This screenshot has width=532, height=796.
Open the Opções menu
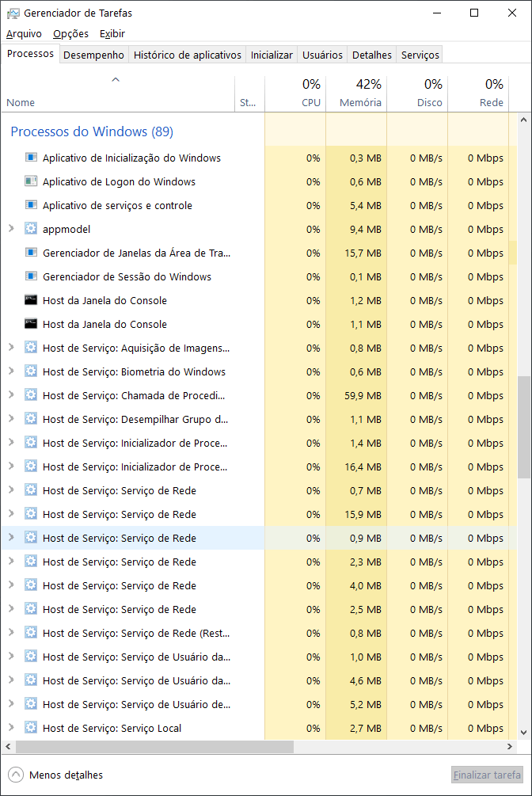(70, 34)
